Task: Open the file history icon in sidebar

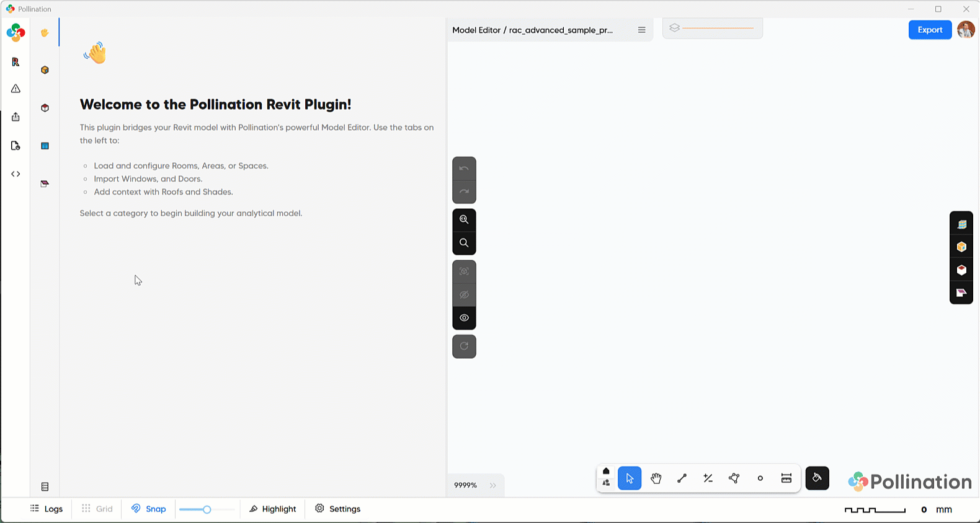Action: pyautogui.click(x=16, y=146)
